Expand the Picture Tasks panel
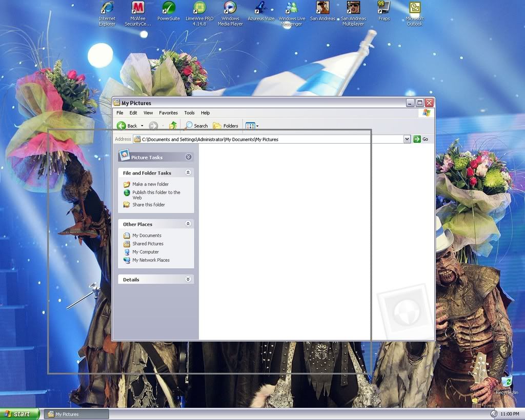The image size is (525, 420). coord(188,157)
